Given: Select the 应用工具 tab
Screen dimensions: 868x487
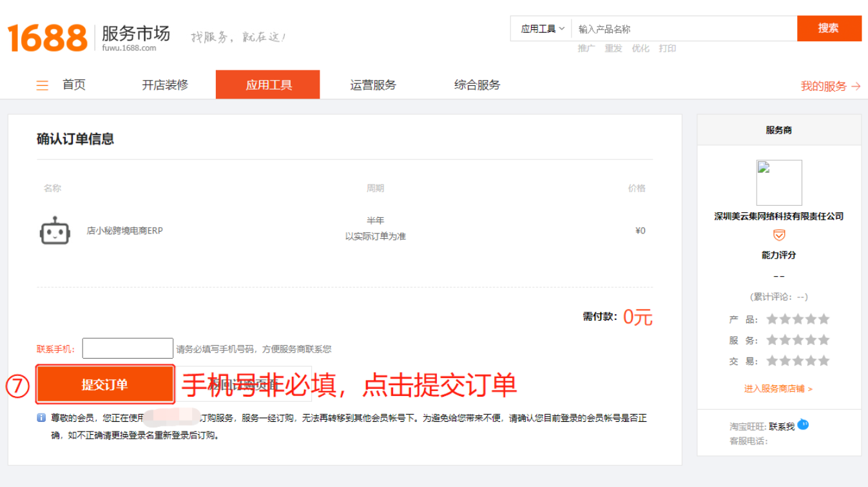Looking at the screenshot, I should tap(268, 84).
